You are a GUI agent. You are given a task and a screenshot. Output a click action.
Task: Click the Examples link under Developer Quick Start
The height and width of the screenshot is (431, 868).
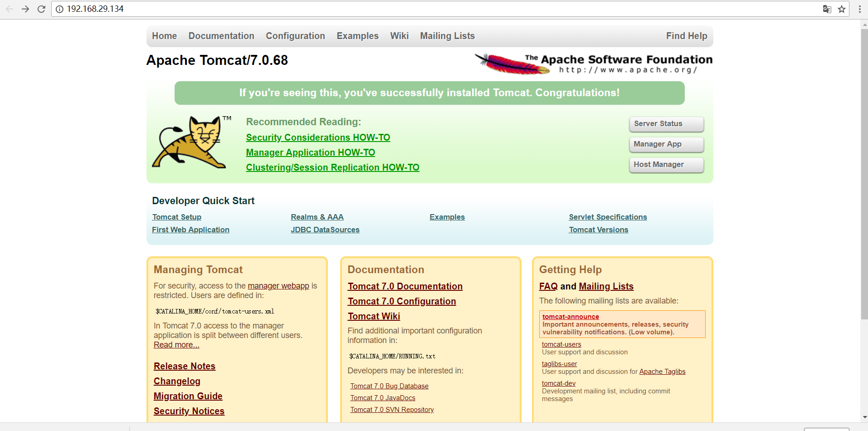pyautogui.click(x=447, y=217)
